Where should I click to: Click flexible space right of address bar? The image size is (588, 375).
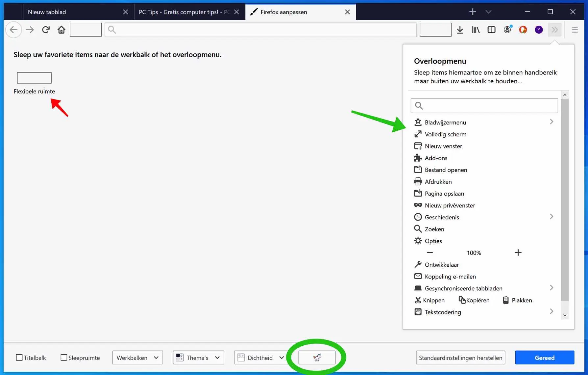coord(435,30)
